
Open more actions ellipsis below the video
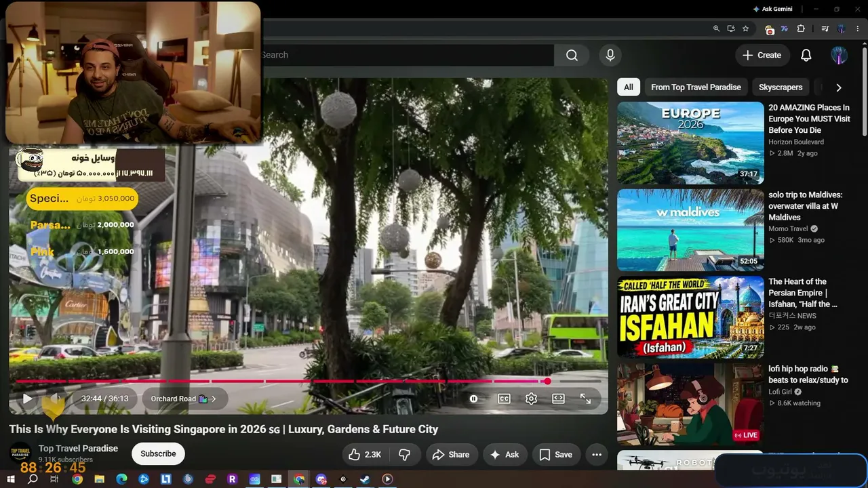tap(597, 454)
